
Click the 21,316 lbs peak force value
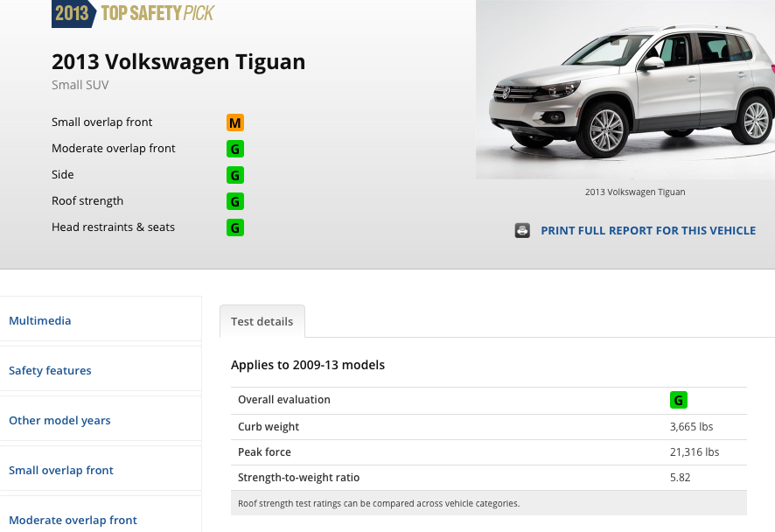[695, 451]
